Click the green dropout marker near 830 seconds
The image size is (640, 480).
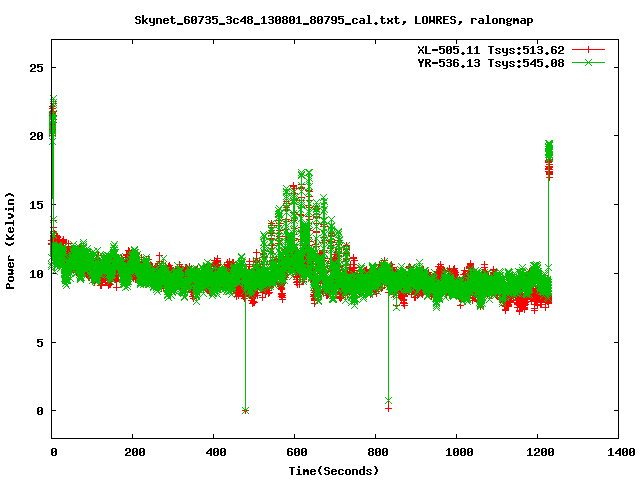pyautogui.click(x=388, y=400)
